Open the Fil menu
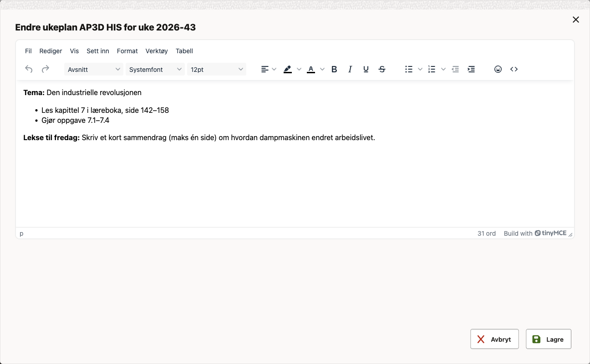590x364 pixels. [28, 51]
